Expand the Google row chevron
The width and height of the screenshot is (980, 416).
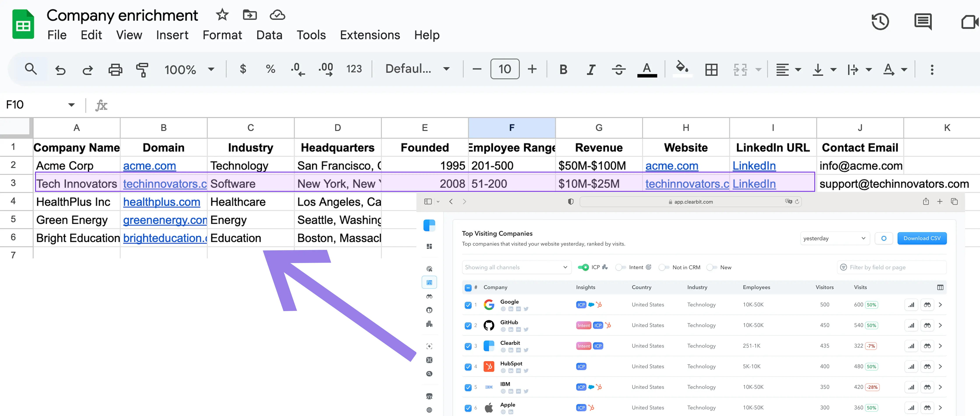click(x=940, y=305)
